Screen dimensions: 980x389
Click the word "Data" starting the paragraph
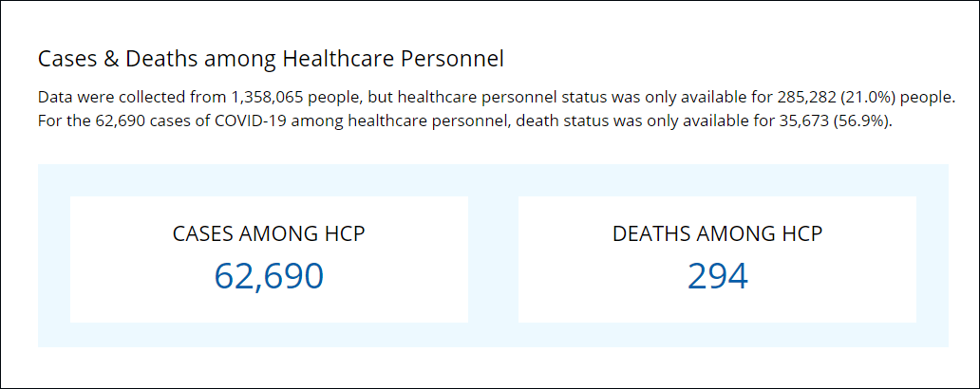55,98
